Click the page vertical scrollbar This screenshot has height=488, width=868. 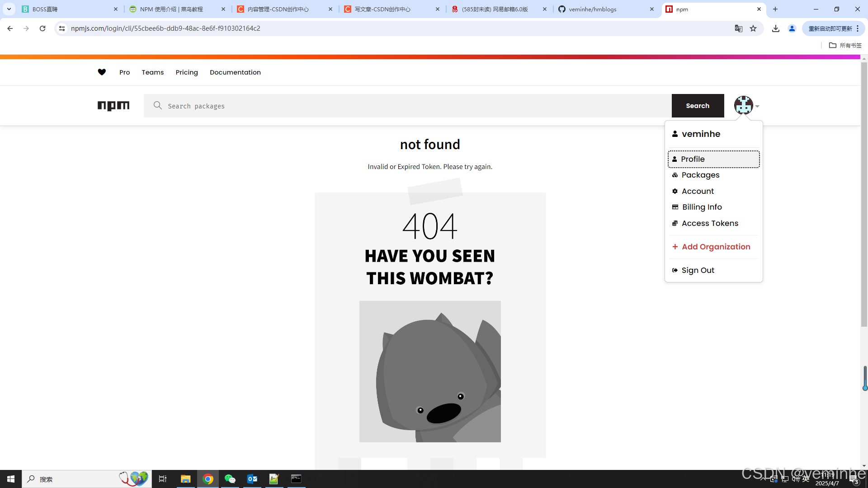pos(864,194)
